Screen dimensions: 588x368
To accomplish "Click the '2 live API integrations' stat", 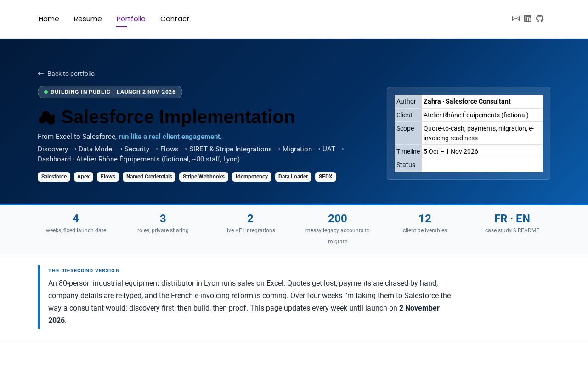I will tap(250, 224).
